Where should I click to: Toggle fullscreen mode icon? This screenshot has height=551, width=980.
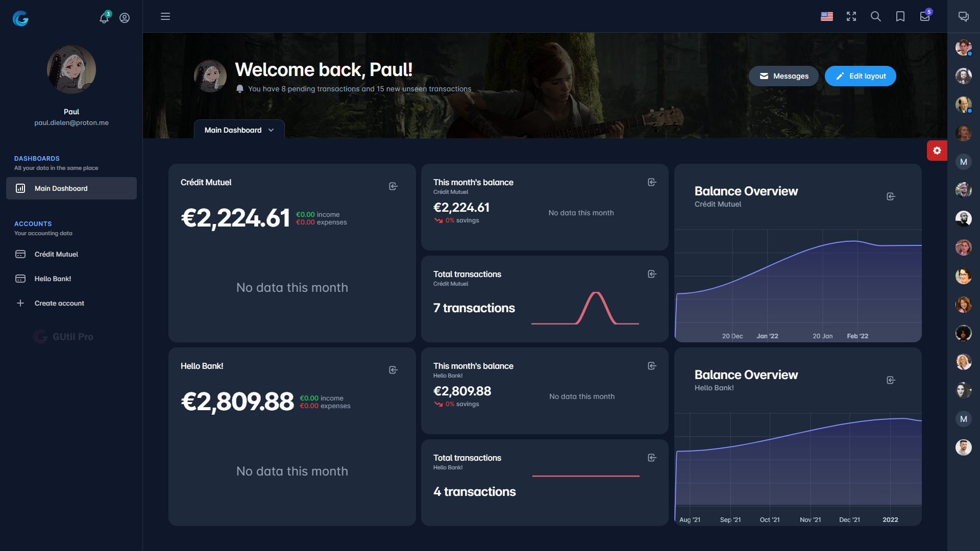pos(851,16)
